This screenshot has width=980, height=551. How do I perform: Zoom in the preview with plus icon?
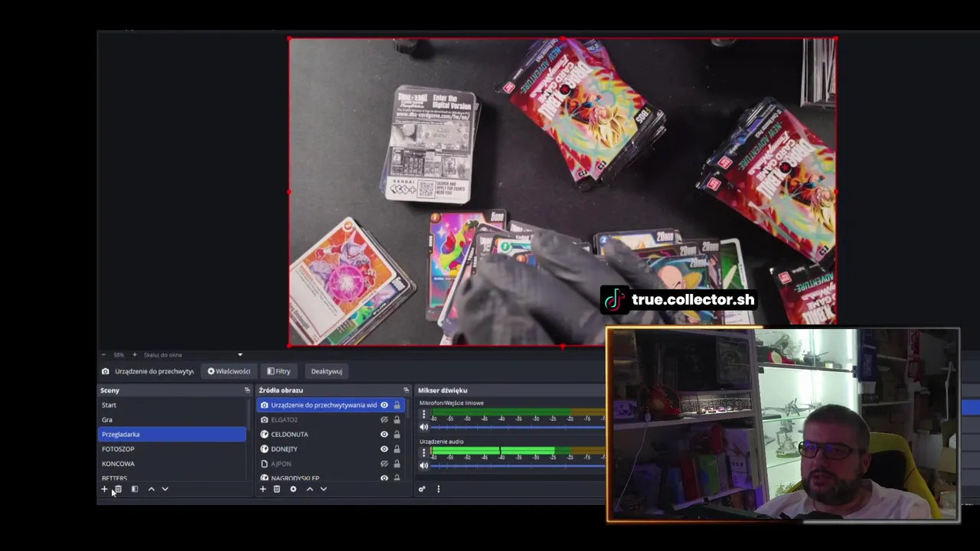click(x=135, y=355)
